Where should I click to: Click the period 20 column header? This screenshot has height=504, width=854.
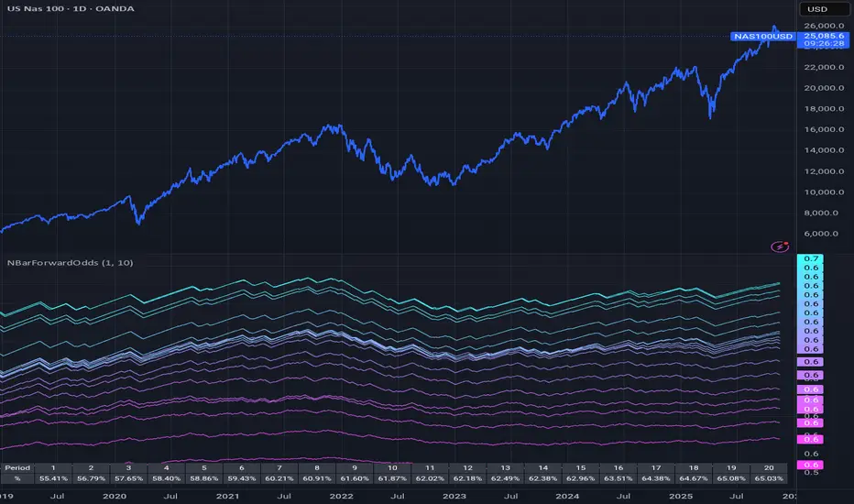(769, 467)
